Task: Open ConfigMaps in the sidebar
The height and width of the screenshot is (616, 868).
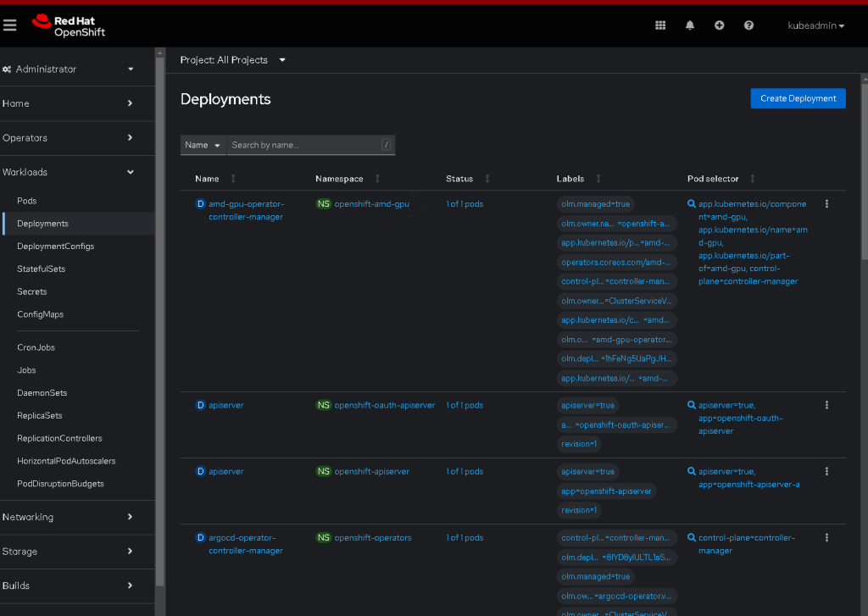Action: pyautogui.click(x=40, y=314)
